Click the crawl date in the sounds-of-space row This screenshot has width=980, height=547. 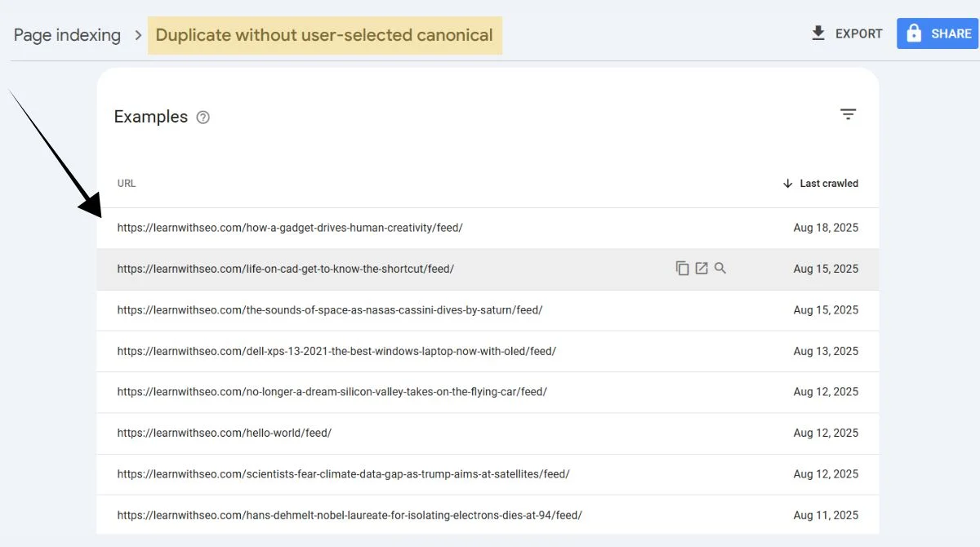(x=826, y=310)
